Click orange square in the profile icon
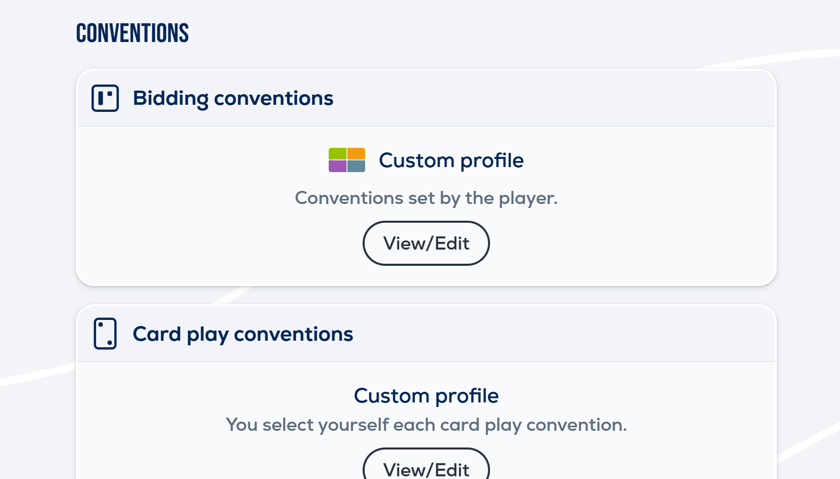This screenshot has width=840, height=479. click(x=356, y=154)
